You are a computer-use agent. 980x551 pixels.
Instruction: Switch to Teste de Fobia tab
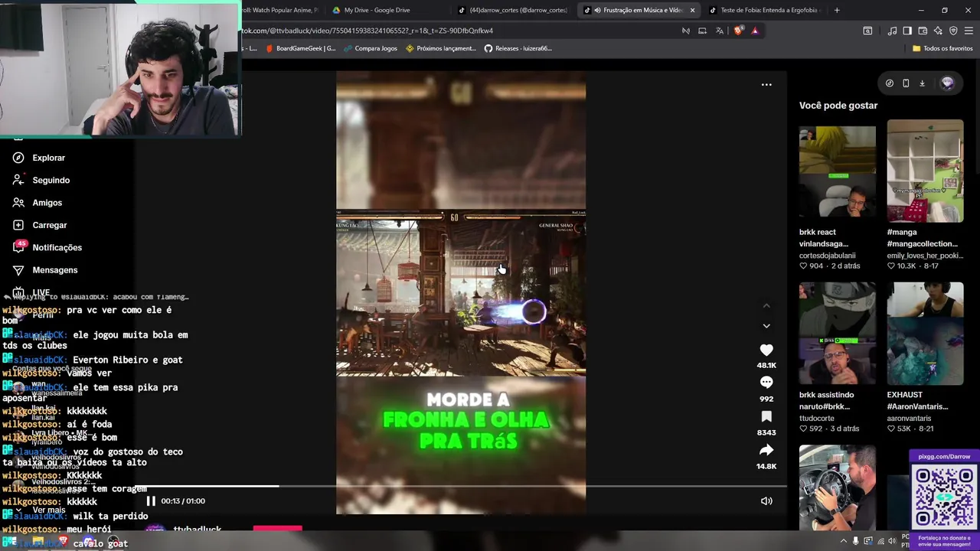[x=766, y=10]
